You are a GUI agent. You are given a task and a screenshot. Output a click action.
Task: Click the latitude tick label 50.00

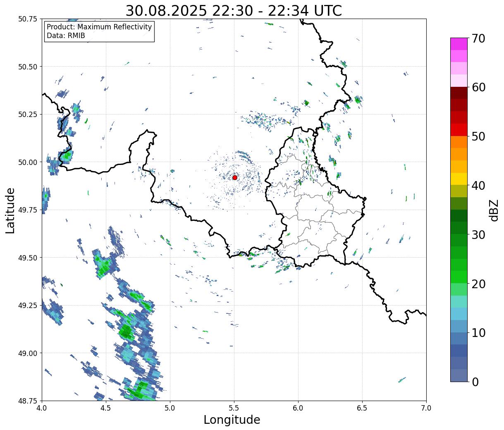point(28,162)
